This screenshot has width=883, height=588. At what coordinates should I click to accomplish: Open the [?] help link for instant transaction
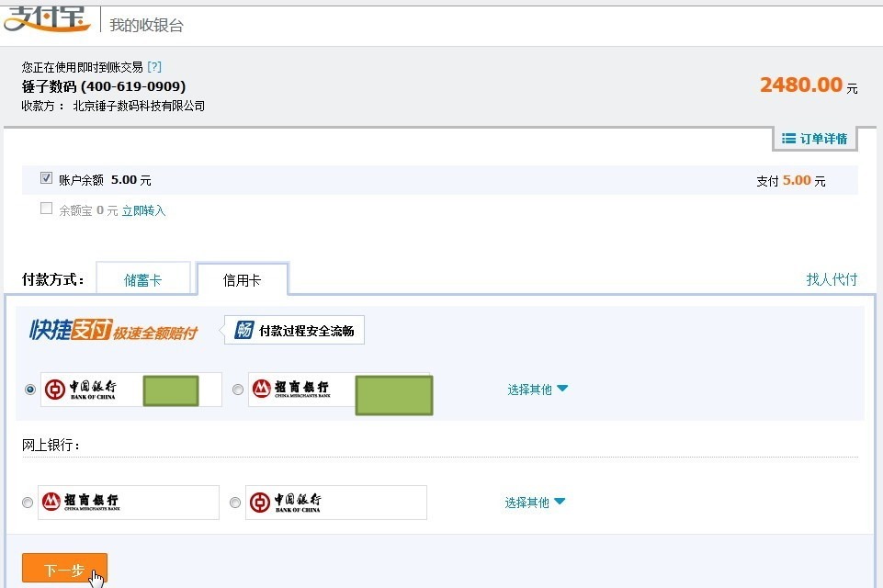(x=154, y=67)
